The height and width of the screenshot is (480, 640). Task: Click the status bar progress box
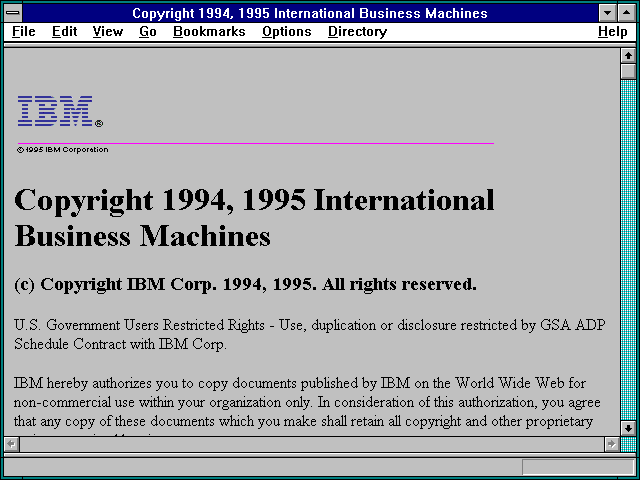[x=578, y=467]
